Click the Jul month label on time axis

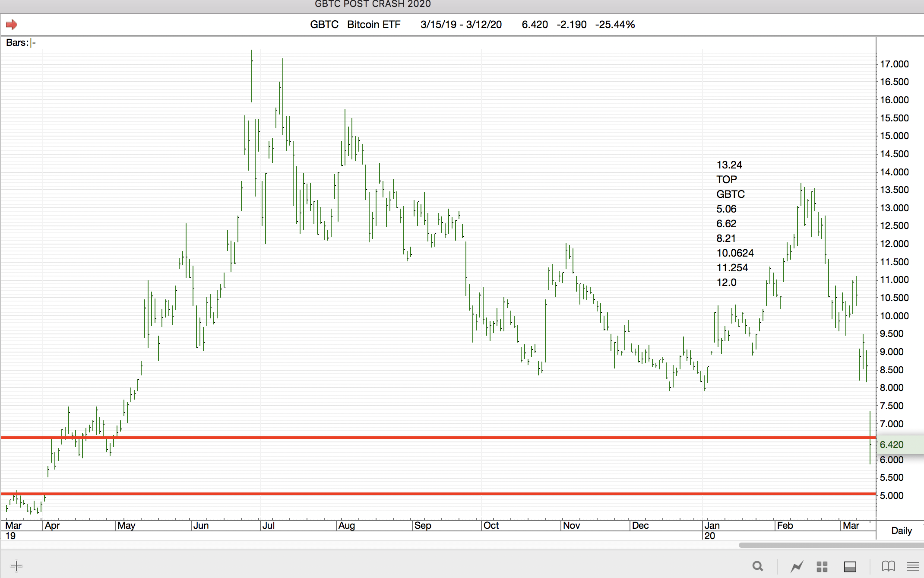[x=269, y=525]
